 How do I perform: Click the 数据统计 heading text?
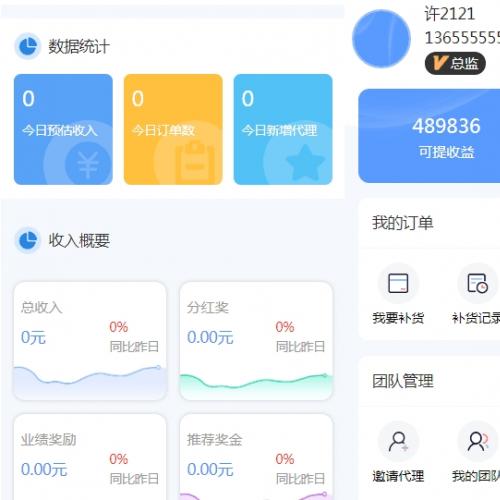79,46
